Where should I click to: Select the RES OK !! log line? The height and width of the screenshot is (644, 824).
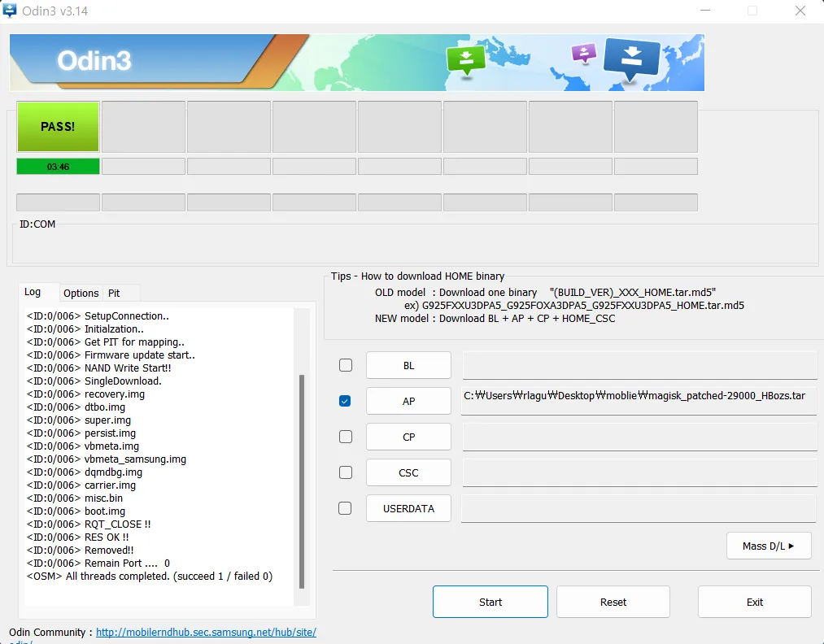click(x=78, y=537)
